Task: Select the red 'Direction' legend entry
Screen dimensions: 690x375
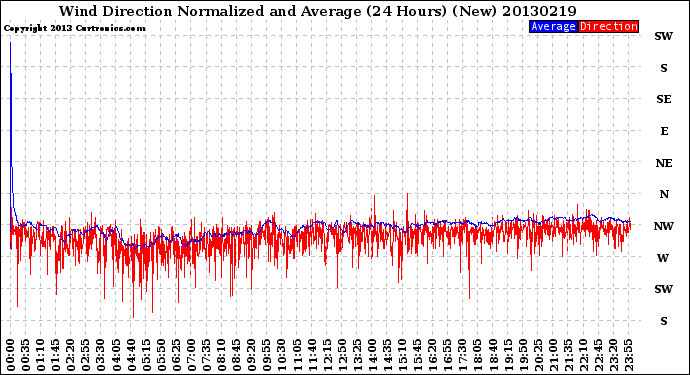Action: coord(608,26)
